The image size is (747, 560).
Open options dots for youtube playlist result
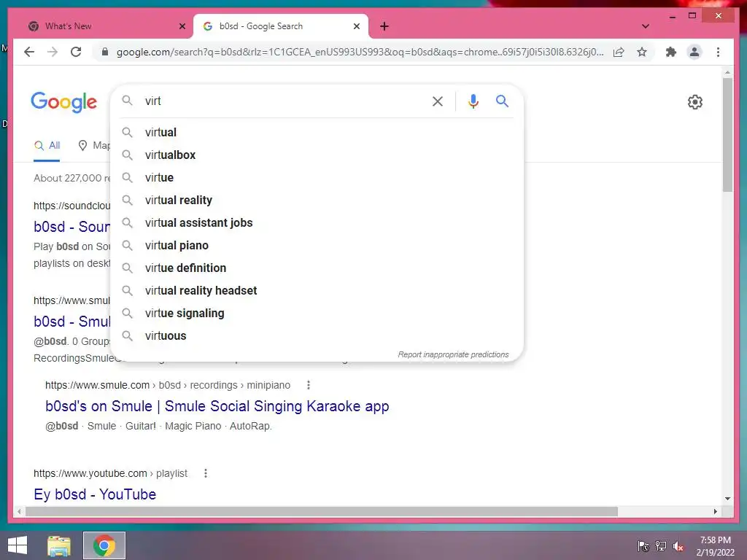coord(205,473)
